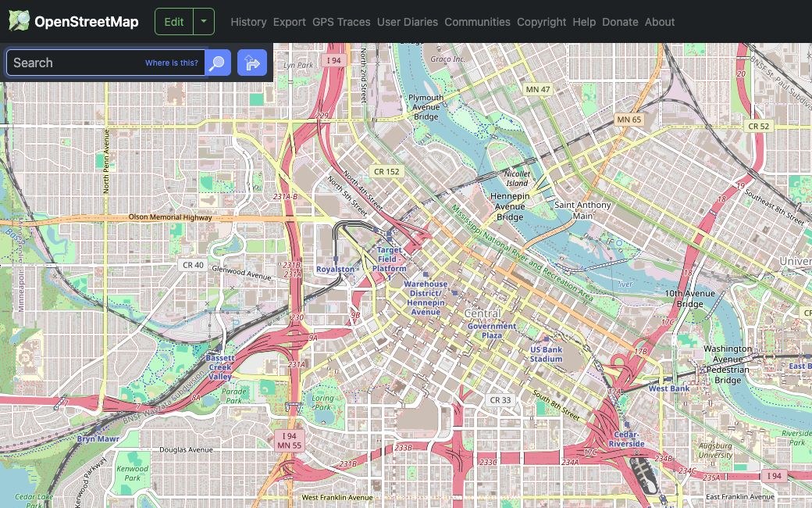Click the East Franklin Avenue label
The height and width of the screenshot is (508, 812).
740,496
